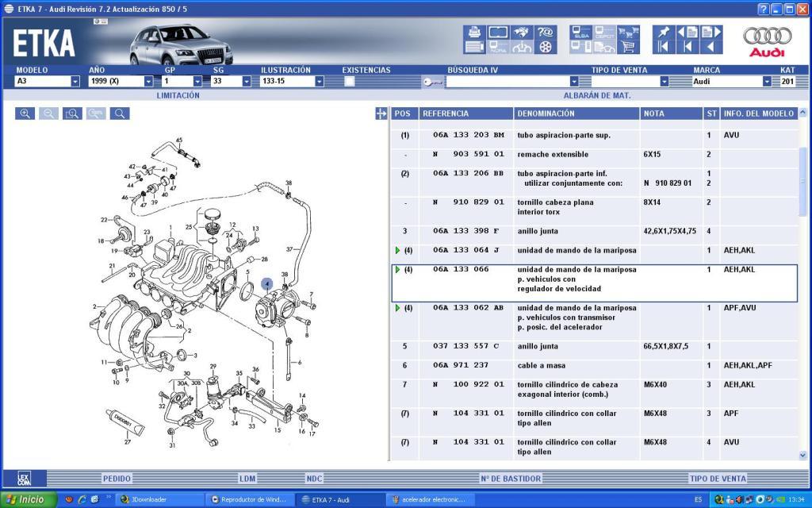Click the Referencia column header
This screenshot has width=812, height=508.
pos(466,114)
